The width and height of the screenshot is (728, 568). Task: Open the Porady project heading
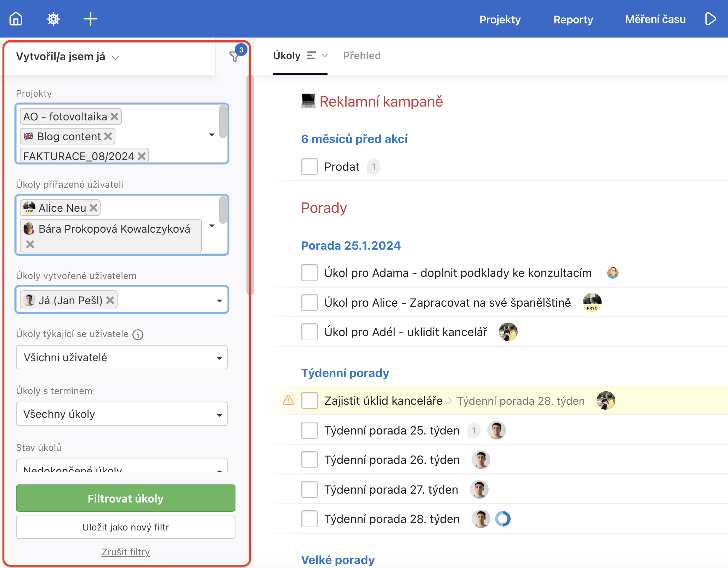coord(324,208)
